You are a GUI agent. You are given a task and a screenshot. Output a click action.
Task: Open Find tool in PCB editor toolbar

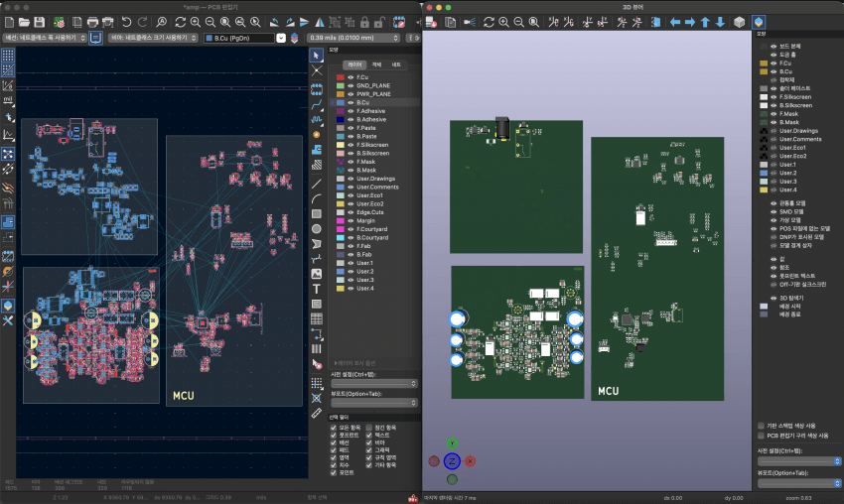click(162, 22)
